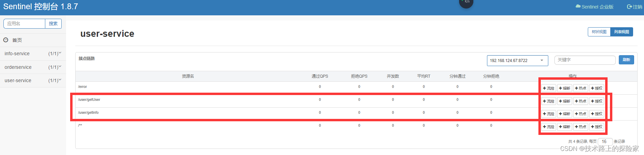Open the machine IP 192.168.124.67:8722 dropdown
The width and height of the screenshot is (644, 155).
click(x=517, y=60)
